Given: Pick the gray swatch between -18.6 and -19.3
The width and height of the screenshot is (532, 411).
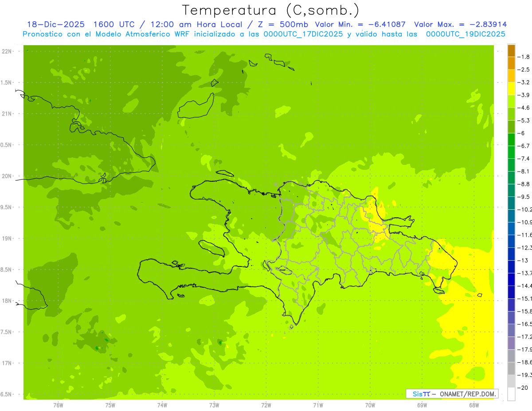Looking at the screenshot, I should point(511,369).
